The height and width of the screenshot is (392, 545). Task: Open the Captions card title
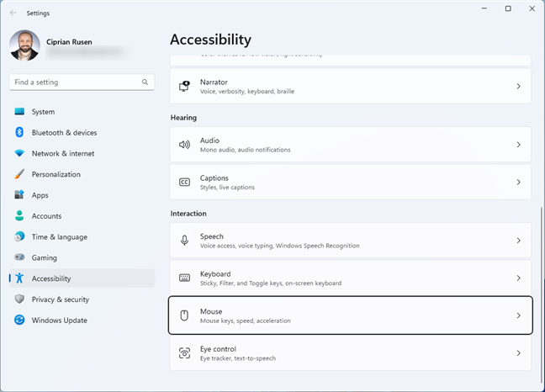click(214, 178)
